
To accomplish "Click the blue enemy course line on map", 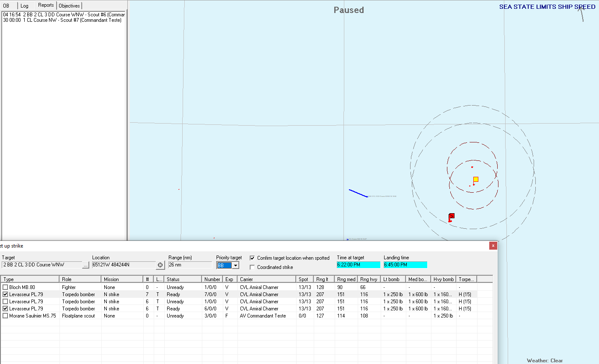I will pyautogui.click(x=358, y=193).
